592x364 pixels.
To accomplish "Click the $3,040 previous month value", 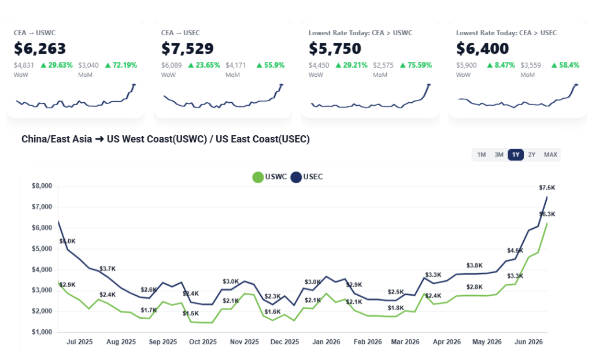I will (x=88, y=65).
